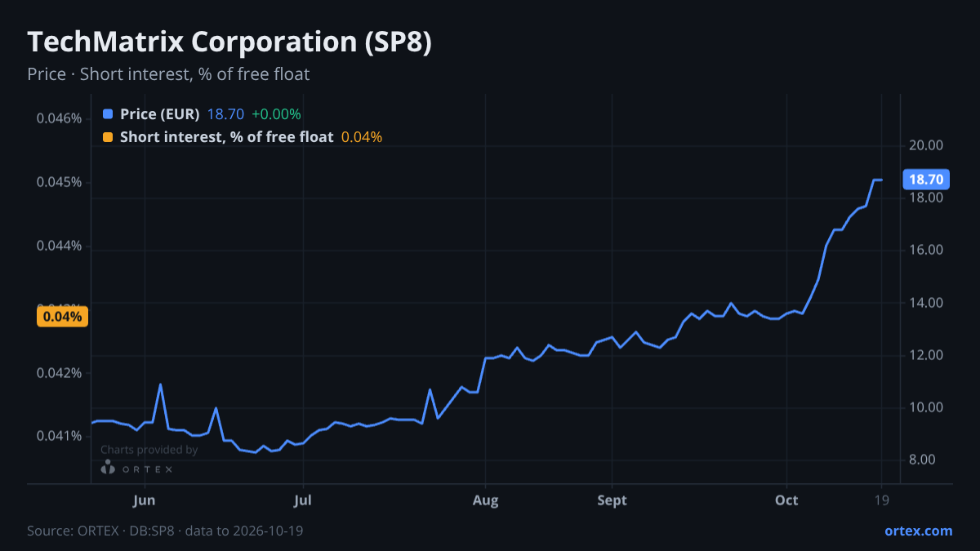Click the blue 18.70 price tag on right axis

[x=926, y=180]
